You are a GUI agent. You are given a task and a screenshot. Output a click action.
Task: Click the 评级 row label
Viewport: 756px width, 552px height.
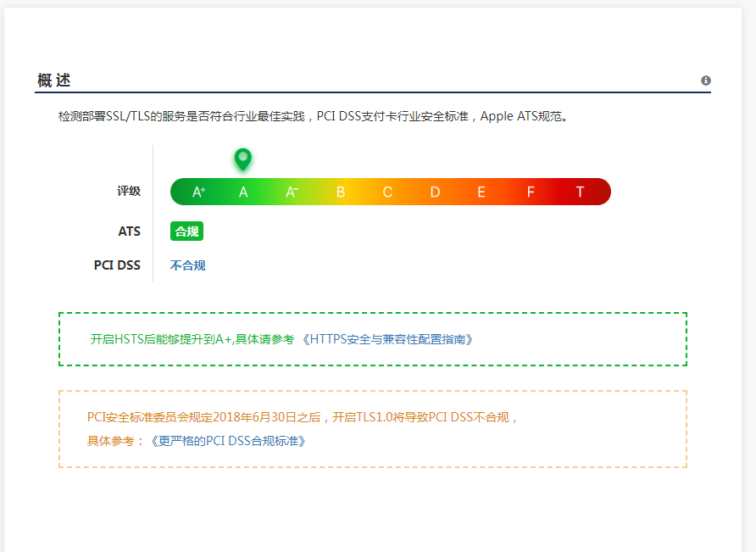[x=129, y=191]
